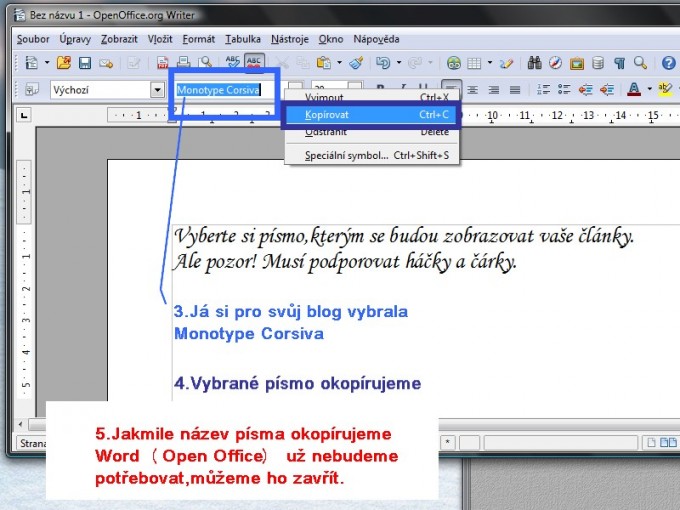Screen dimensions: 680x510
Task: Click the Page preview icon
Action: point(205,63)
